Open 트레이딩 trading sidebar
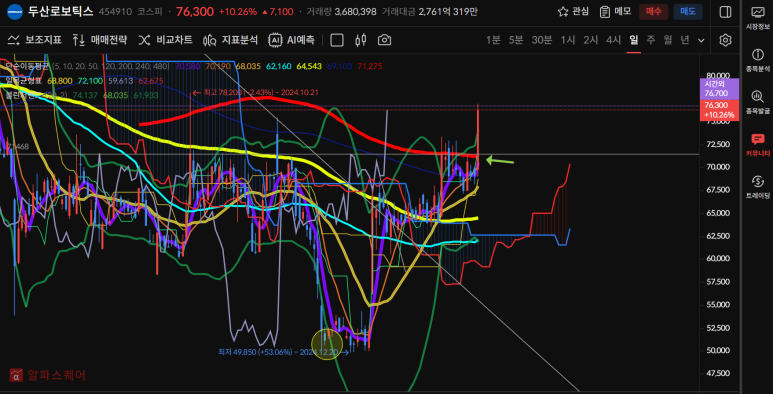This screenshot has width=773, height=394. (758, 187)
